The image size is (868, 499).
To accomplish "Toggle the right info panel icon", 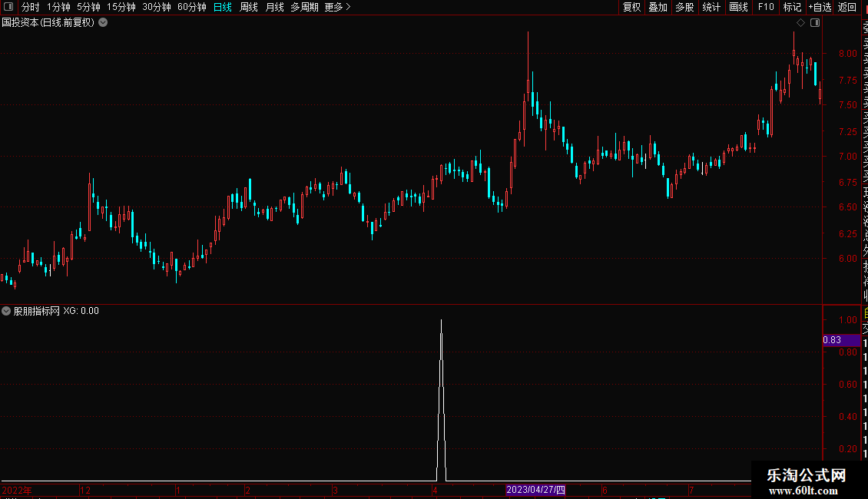I will pyautogui.click(x=815, y=23).
